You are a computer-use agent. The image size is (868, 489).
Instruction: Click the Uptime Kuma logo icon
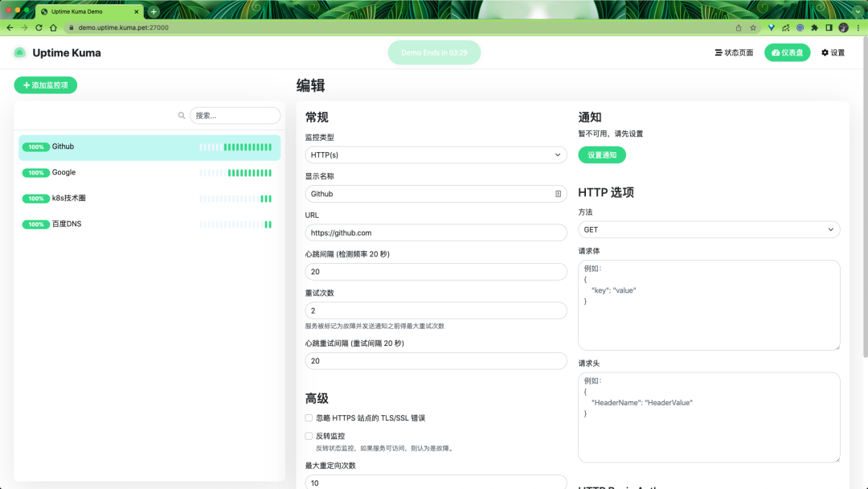pos(20,52)
